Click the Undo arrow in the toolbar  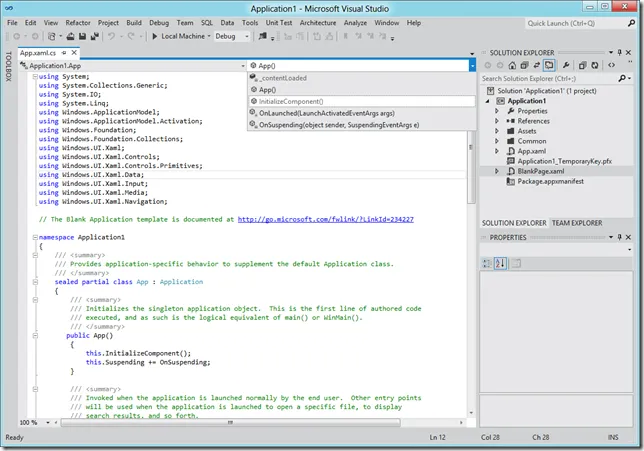coord(112,36)
